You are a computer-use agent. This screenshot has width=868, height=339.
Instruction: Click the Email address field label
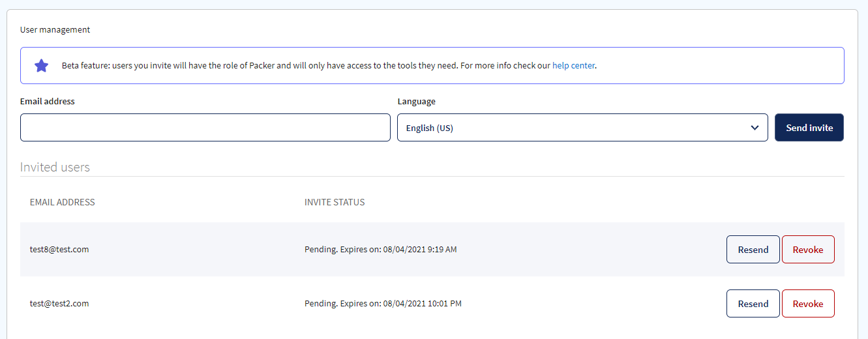[48, 101]
